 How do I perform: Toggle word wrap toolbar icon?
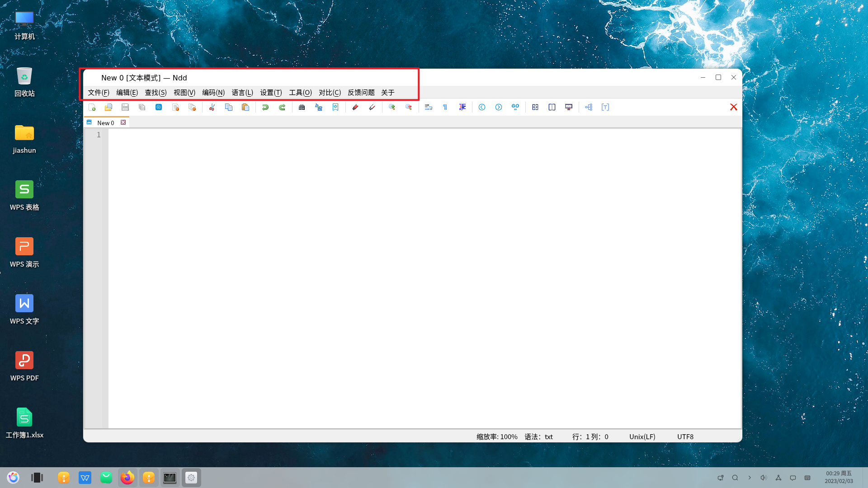click(x=429, y=107)
